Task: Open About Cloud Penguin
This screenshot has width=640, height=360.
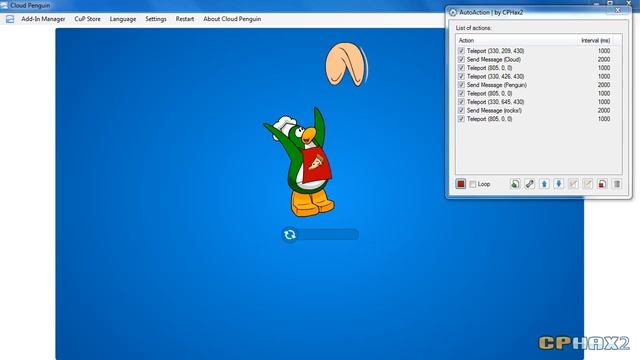Action: [232, 19]
